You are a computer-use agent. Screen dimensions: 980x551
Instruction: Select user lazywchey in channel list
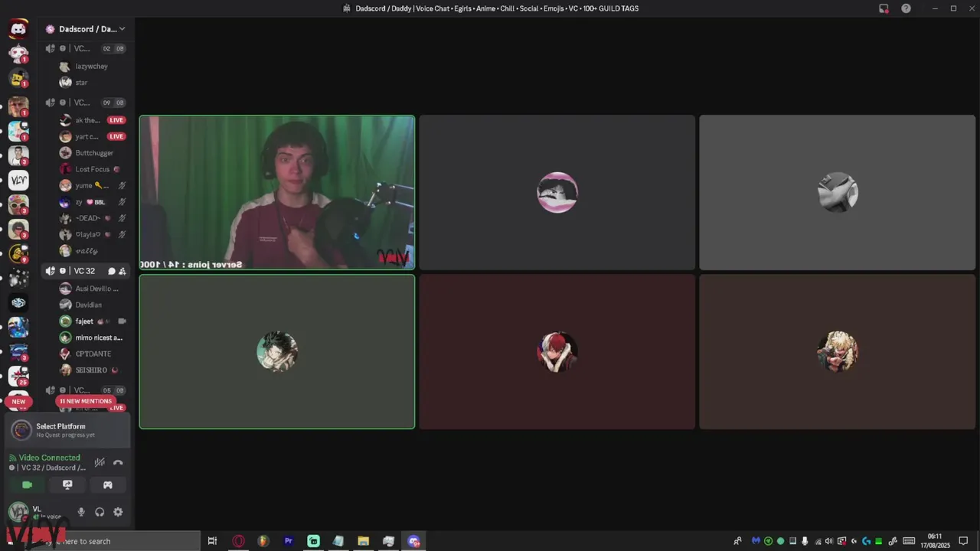click(92, 67)
